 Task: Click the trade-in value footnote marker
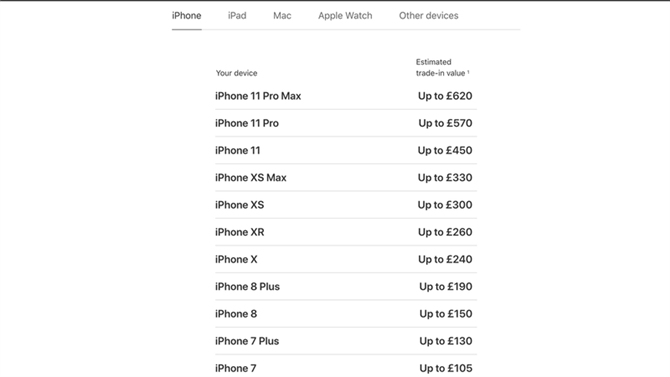pos(468,72)
